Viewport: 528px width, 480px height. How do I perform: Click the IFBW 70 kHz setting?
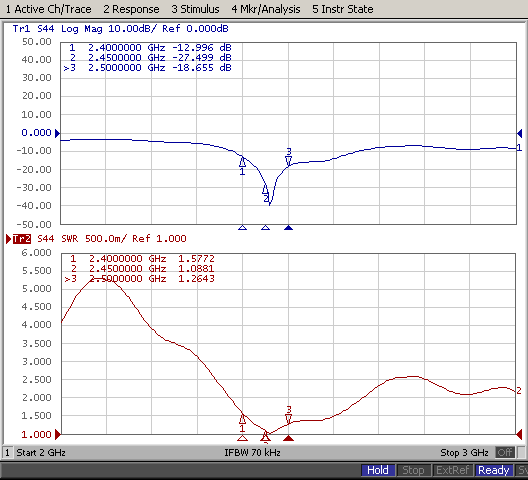(x=253, y=452)
